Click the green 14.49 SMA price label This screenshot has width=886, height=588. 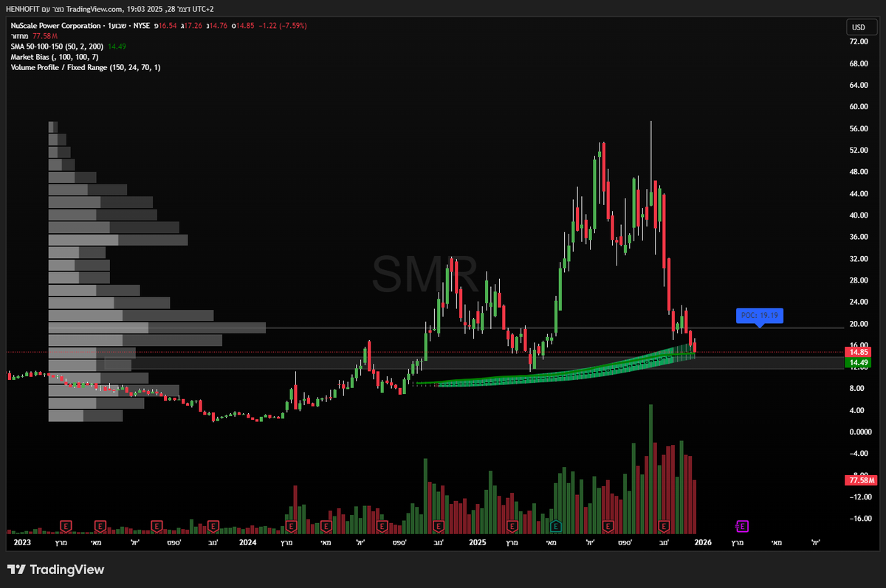tap(858, 363)
